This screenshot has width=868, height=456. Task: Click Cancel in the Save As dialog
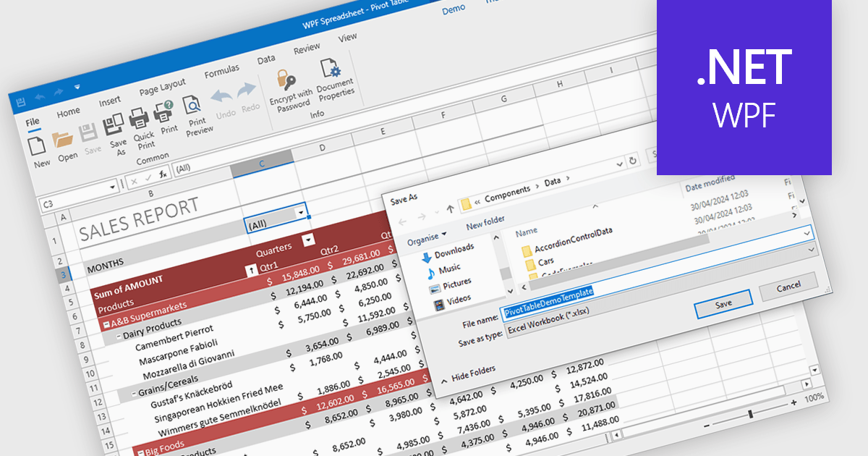click(x=788, y=285)
